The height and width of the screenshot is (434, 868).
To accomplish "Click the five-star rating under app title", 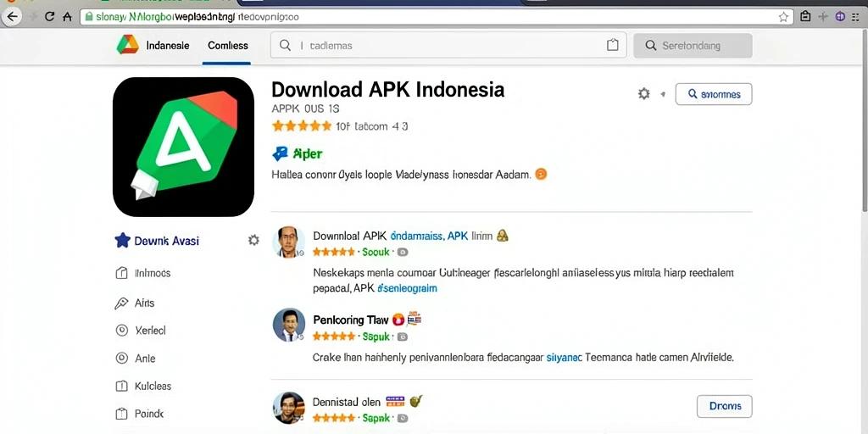I will (302, 126).
